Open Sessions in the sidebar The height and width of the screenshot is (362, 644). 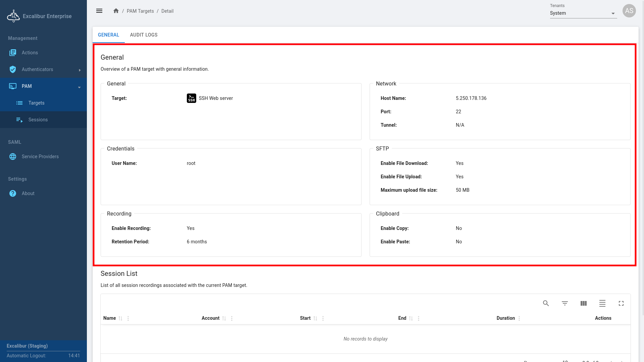click(x=38, y=120)
